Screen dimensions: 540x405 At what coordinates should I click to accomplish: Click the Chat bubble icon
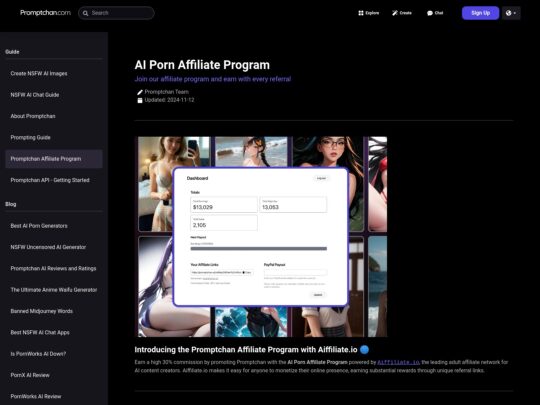click(429, 13)
